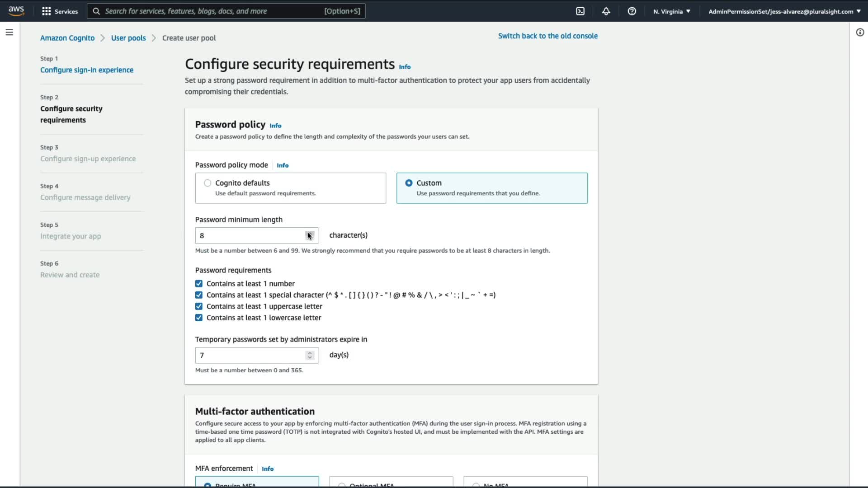Click Switch back to the old console

pyautogui.click(x=547, y=36)
